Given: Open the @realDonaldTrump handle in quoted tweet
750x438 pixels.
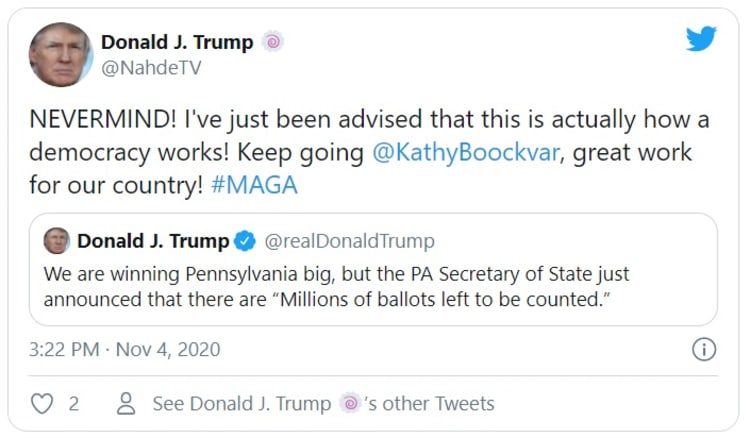Looking at the screenshot, I should point(350,241).
